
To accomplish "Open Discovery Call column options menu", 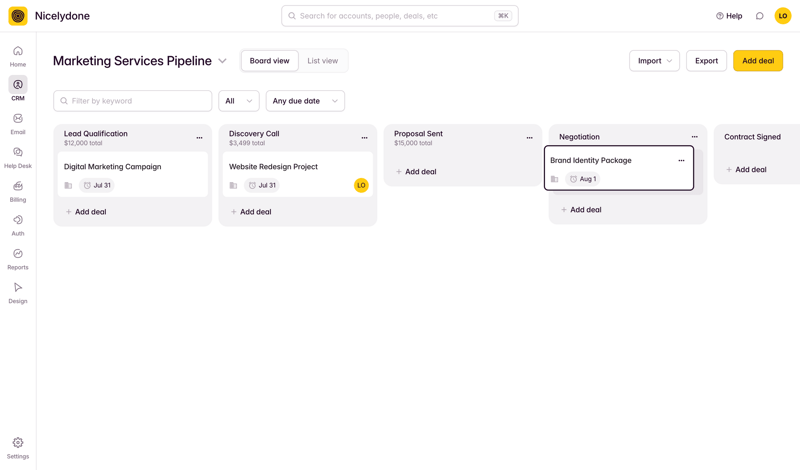I will click(364, 138).
